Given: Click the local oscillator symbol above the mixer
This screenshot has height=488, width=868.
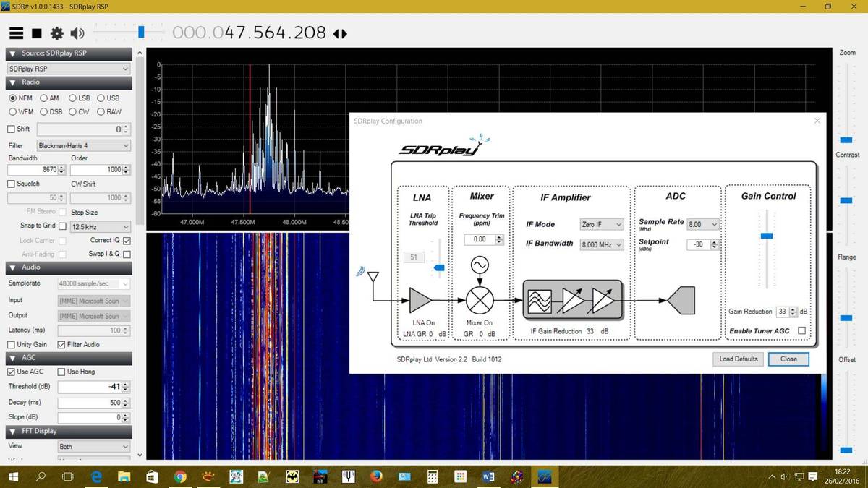Looking at the screenshot, I should (x=479, y=265).
